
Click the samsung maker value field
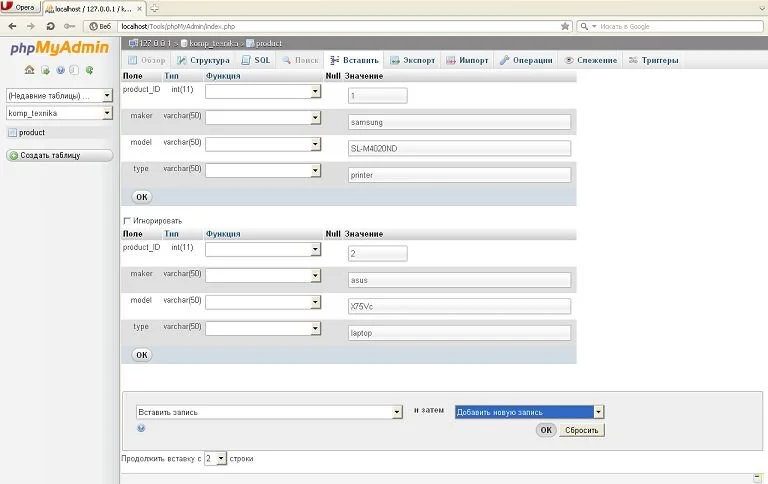459,122
